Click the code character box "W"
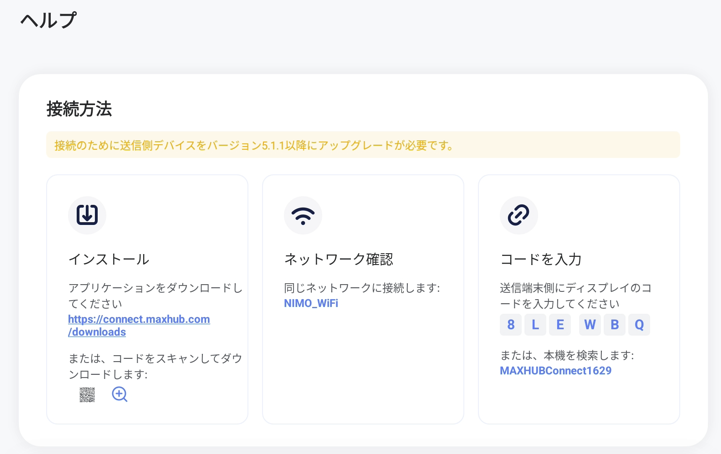 589,325
